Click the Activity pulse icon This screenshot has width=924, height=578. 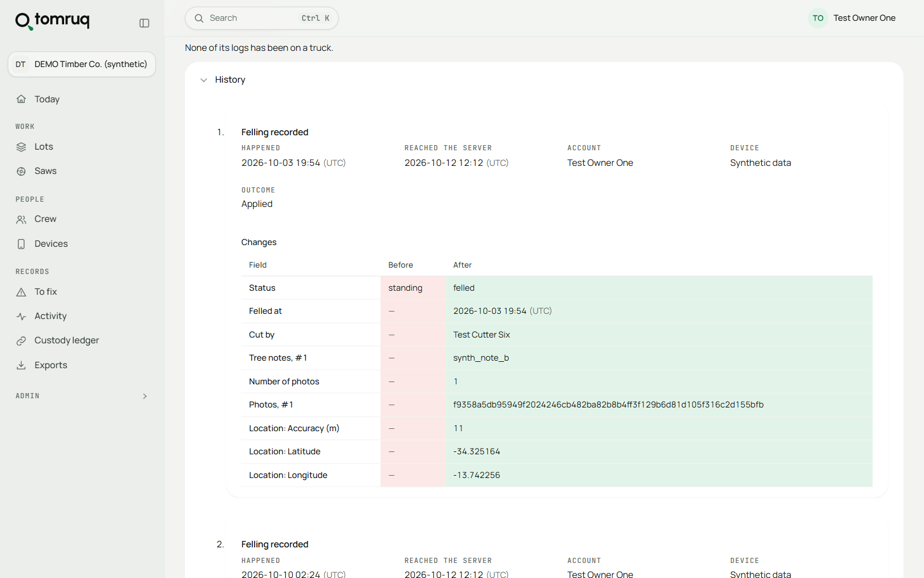coord(21,316)
